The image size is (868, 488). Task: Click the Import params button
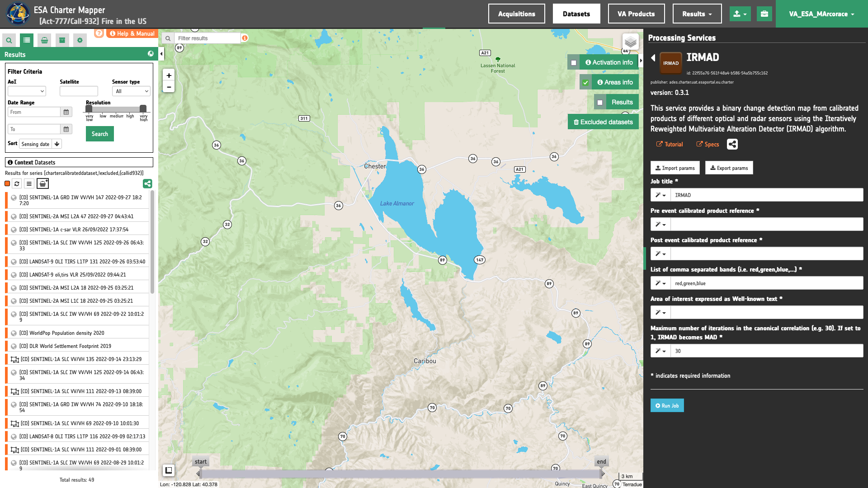[675, 168]
